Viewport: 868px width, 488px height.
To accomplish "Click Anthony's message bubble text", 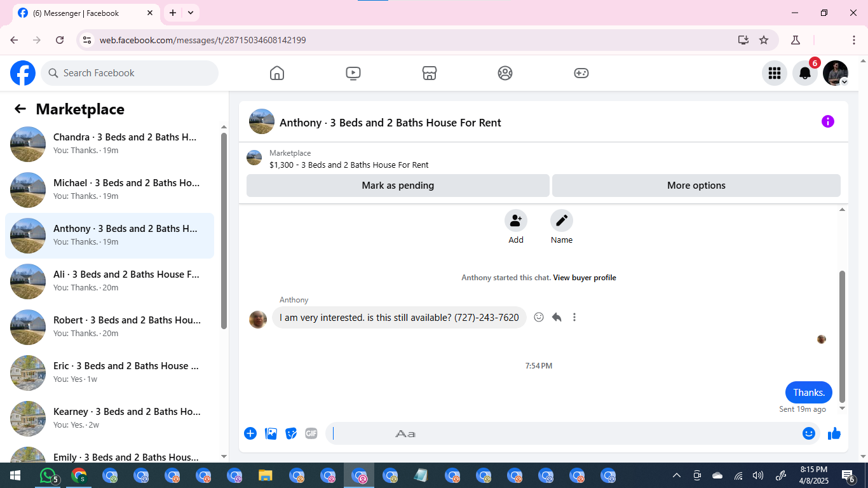I will (x=399, y=317).
